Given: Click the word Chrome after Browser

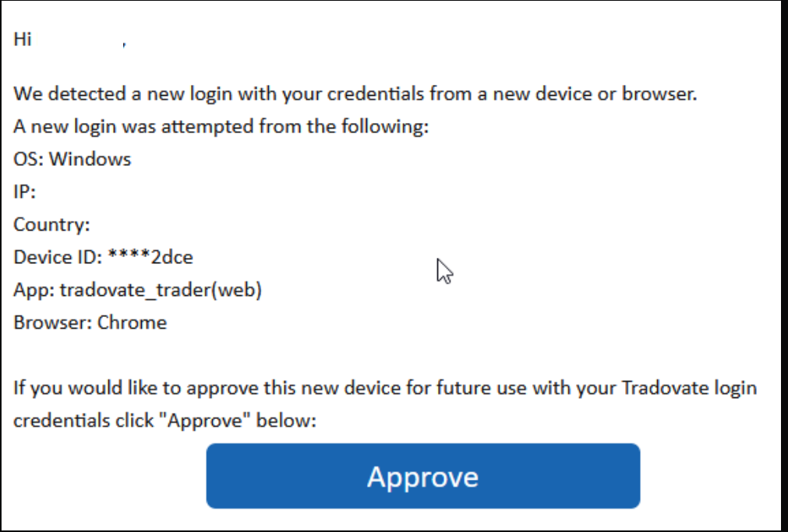Looking at the screenshot, I should click(132, 322).
